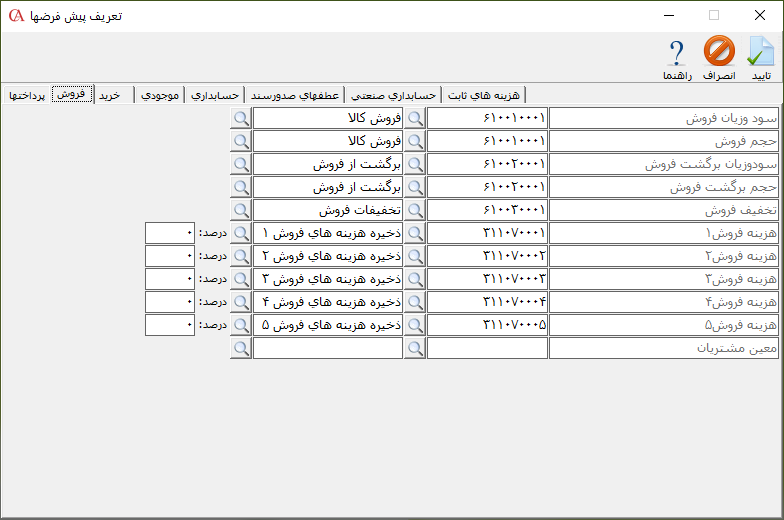Click account code lookup magnifier in هزینه فروش3 row
784x520 pixels.
click(x=415, y=279)
